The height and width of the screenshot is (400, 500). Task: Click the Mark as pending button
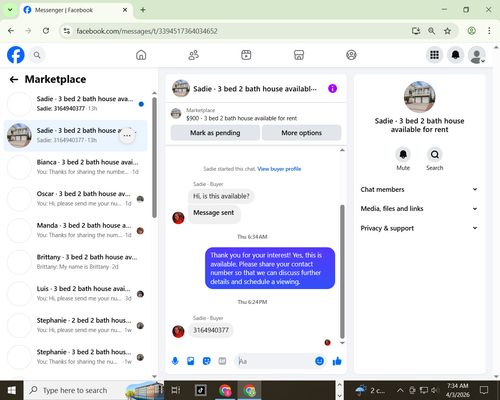[x=215, y=133]
